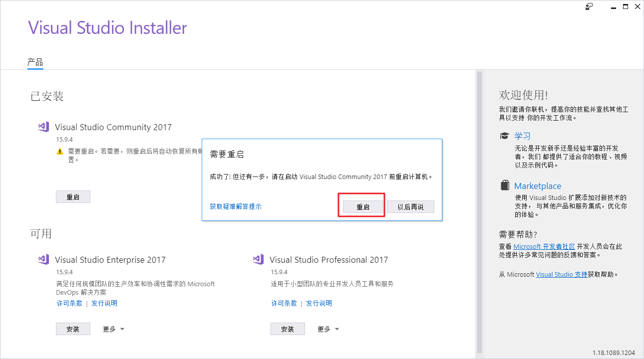
Task: Open 许可条款 for Visual Studio Enterprise
Action: [69, 303]
